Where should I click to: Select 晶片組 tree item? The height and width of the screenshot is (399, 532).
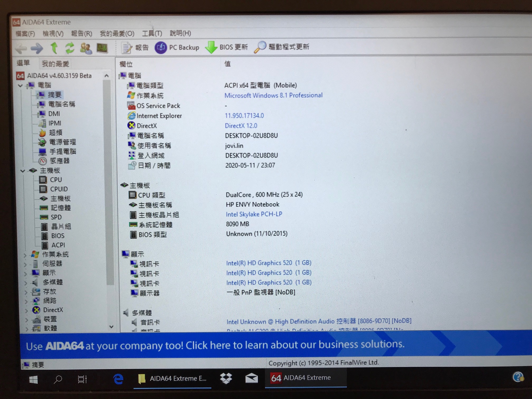click(56, 227)
